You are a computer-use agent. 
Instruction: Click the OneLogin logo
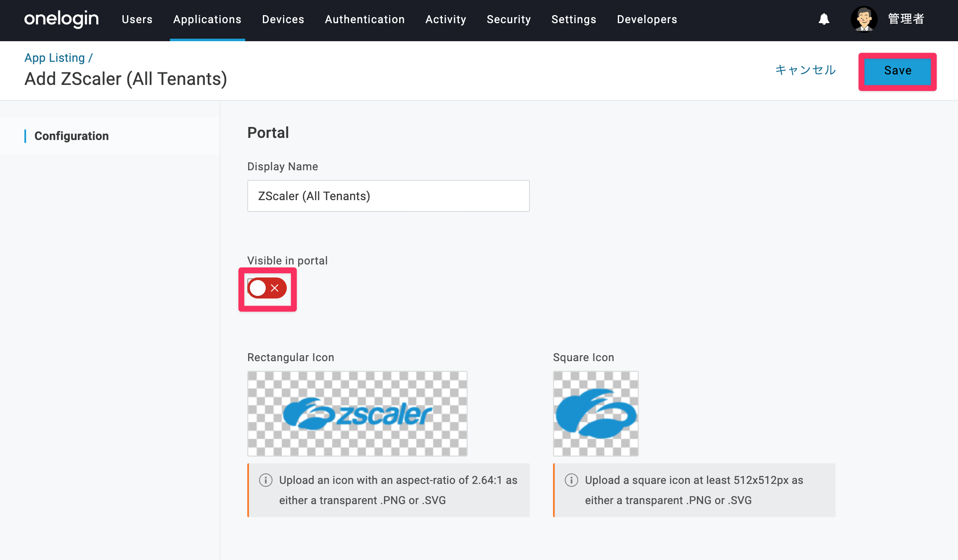point(61,19)
